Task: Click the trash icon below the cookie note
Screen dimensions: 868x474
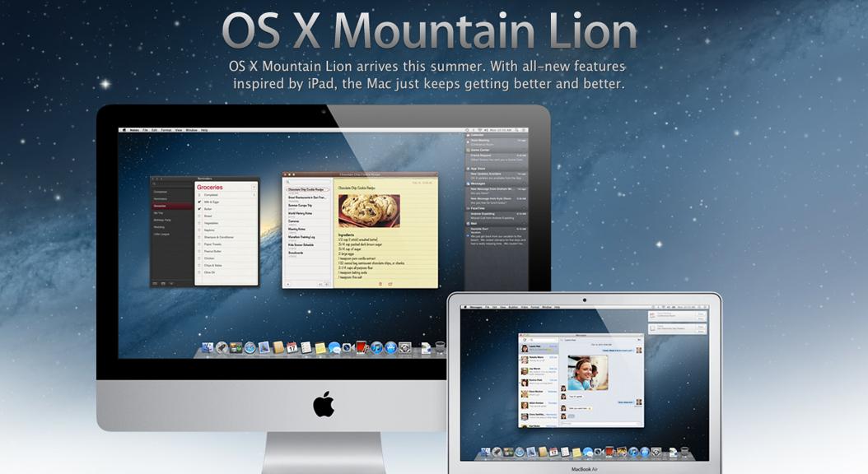Action: point(380,284)
